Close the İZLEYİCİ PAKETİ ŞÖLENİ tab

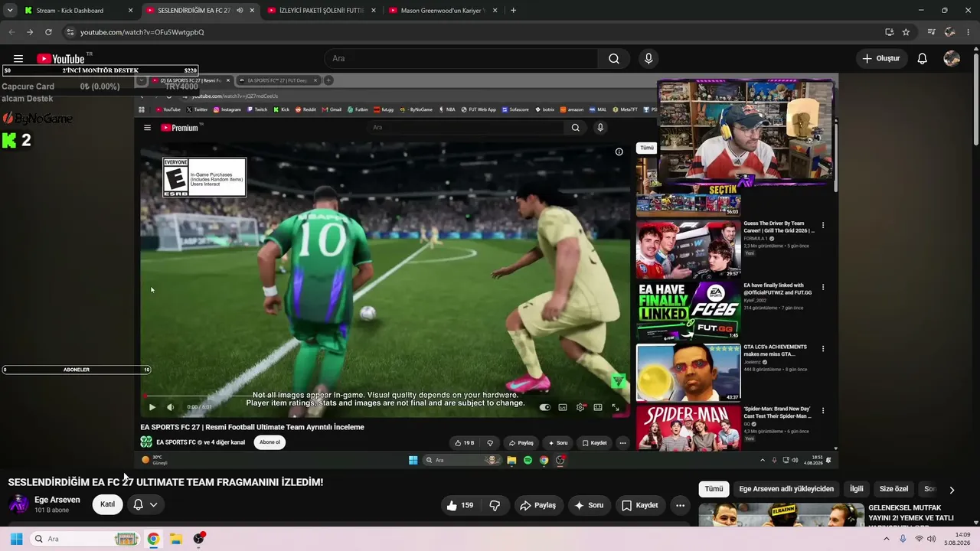[x=374, y=11]
